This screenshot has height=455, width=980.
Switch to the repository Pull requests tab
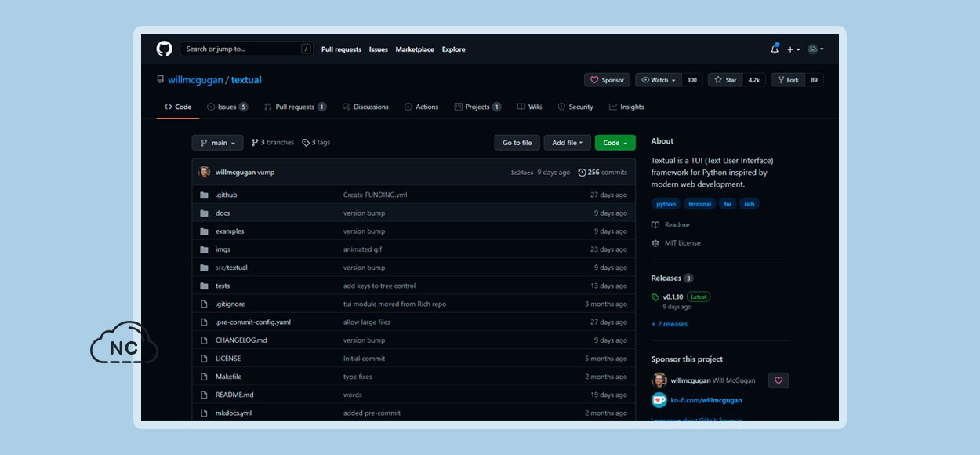(x=295, y=107)
